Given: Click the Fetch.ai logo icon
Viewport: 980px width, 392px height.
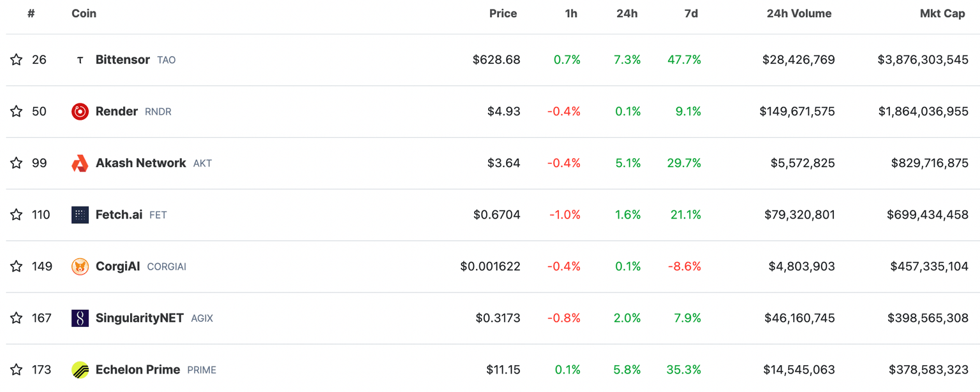Looking at the screenshot, I should tap(80, 215).
